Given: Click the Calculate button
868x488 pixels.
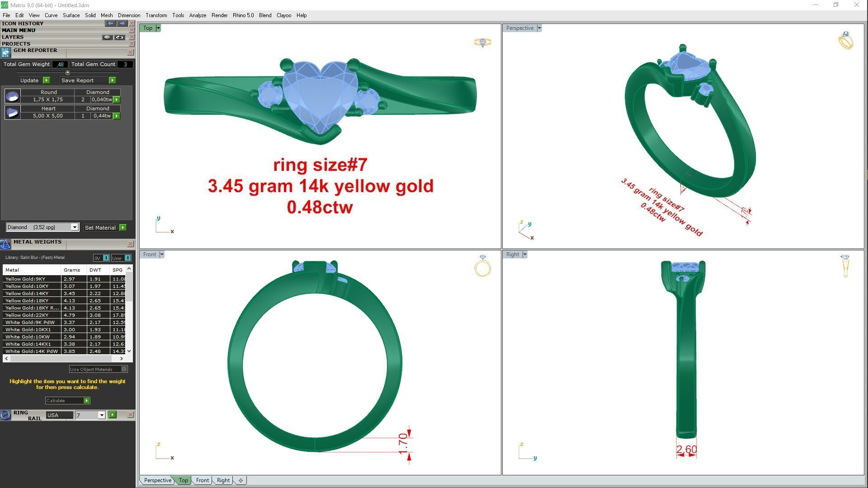Looking at the screenshot, I should 67,400.
